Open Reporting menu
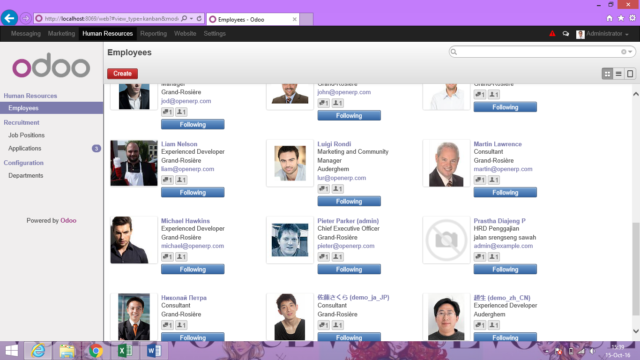This screenshot has height=360, width=640. [153, 33]
